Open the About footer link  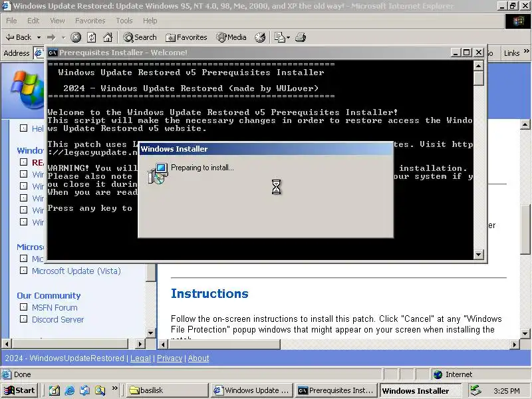(x=198, y=358)
